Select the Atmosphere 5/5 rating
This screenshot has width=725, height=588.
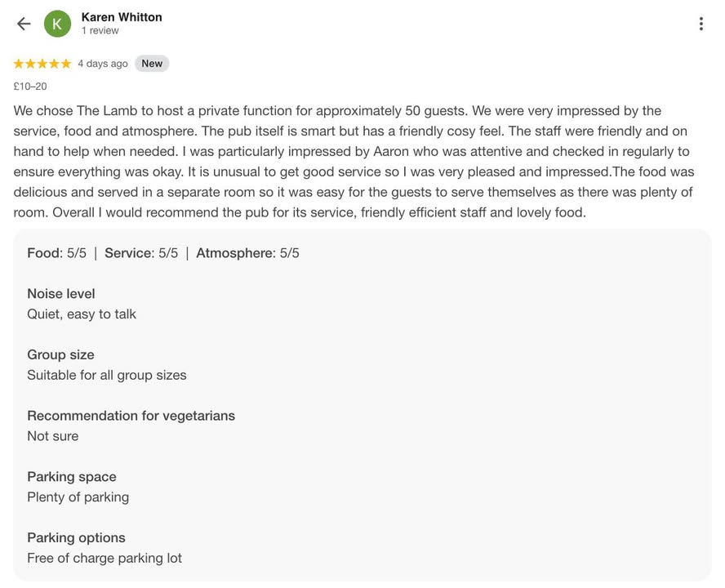tap(247, 253)
